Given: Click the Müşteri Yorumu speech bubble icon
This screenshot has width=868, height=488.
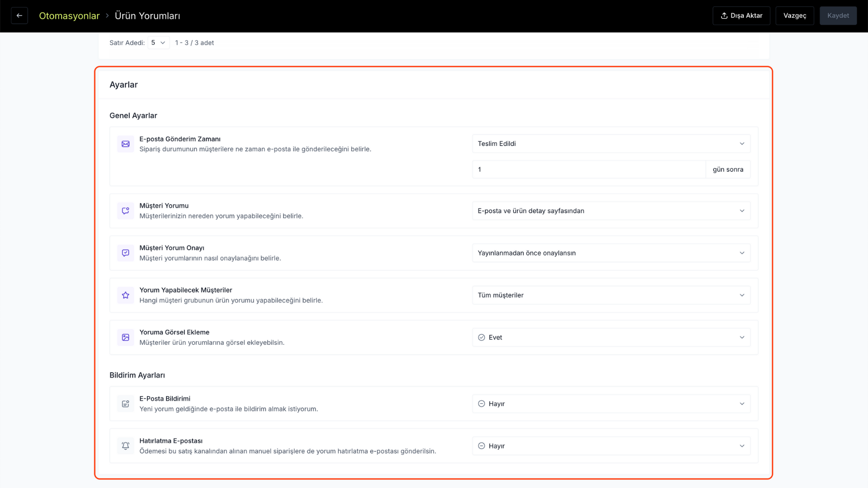Looking at the screenshot, I should [126, 211].
